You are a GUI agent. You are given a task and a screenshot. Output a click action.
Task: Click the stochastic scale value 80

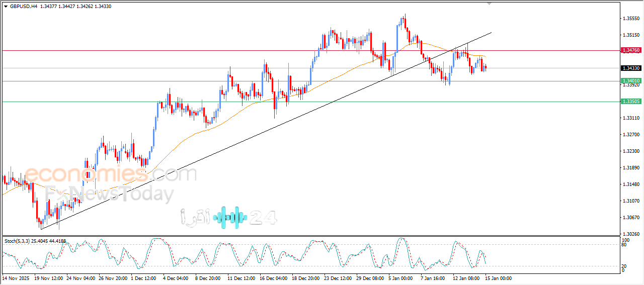[x=624, y=246]
